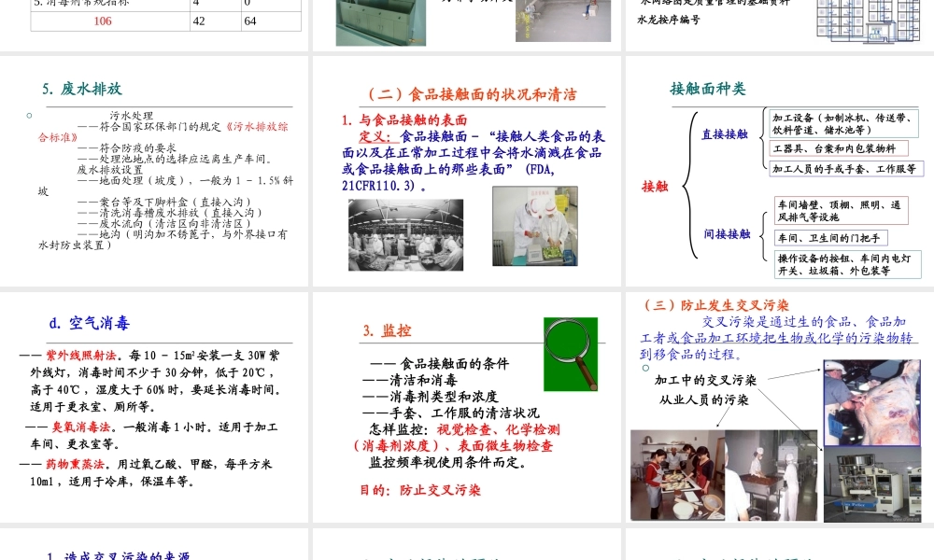The width and height of the screenshot is (934, 560).
Task: Select the 间接接触 box in the contact diagram
Action: [x=726, y=233]
